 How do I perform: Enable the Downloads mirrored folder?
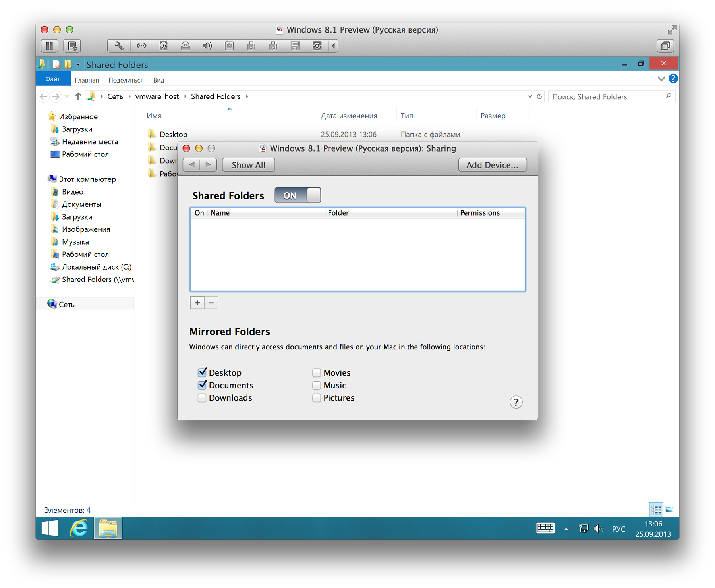point(202,398)
